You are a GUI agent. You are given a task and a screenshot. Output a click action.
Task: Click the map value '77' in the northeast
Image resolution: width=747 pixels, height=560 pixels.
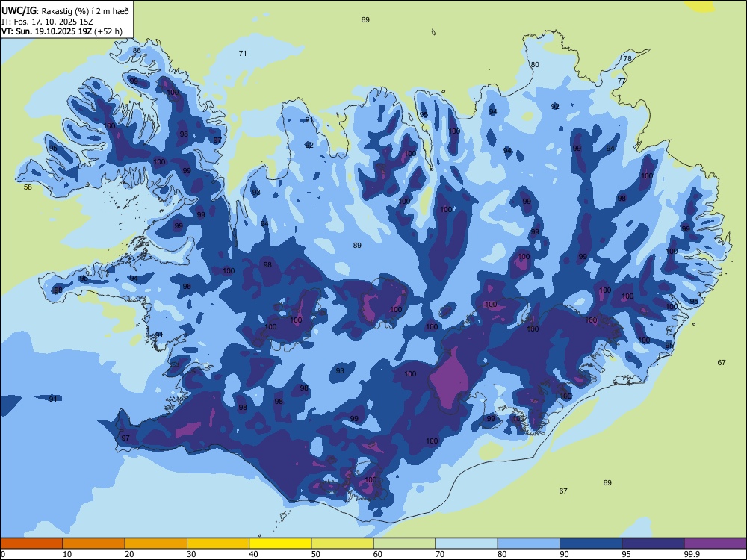pyautogui.click(x=622, y=81)
